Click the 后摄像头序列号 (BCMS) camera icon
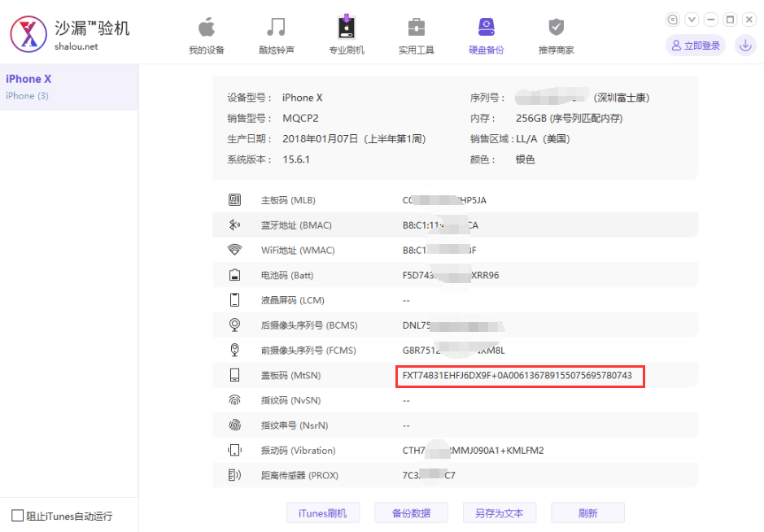 click(x=235, y=325)
